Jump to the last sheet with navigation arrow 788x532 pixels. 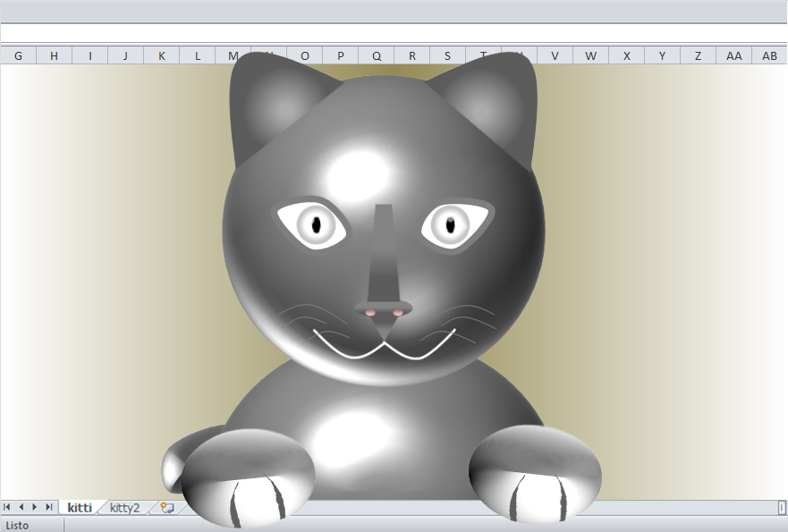tap(49, 507)
